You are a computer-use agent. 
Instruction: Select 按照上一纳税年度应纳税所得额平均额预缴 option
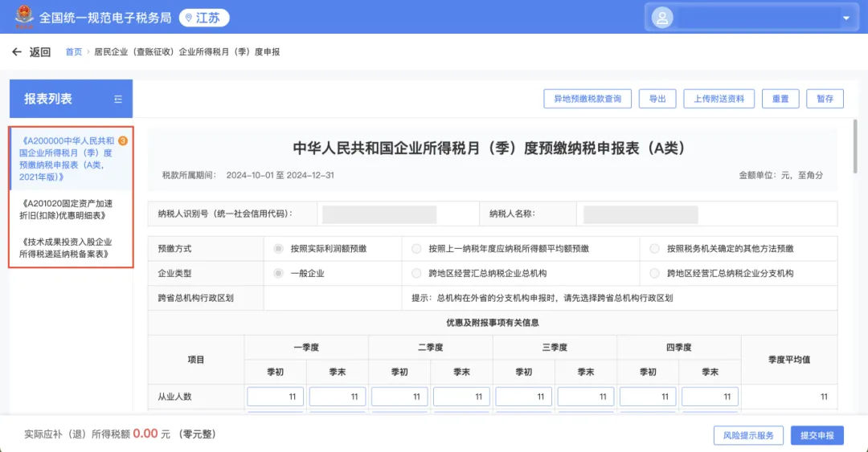416,249
